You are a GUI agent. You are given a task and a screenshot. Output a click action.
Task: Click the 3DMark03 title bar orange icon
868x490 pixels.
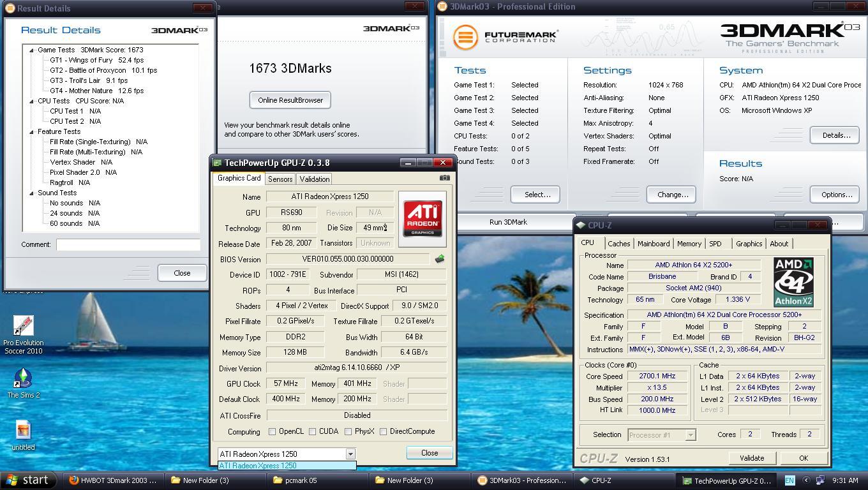tap(442, 7)
